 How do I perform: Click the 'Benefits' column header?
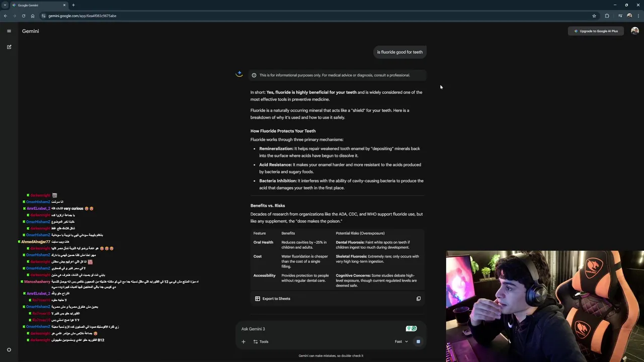click(x=288, y=233)
